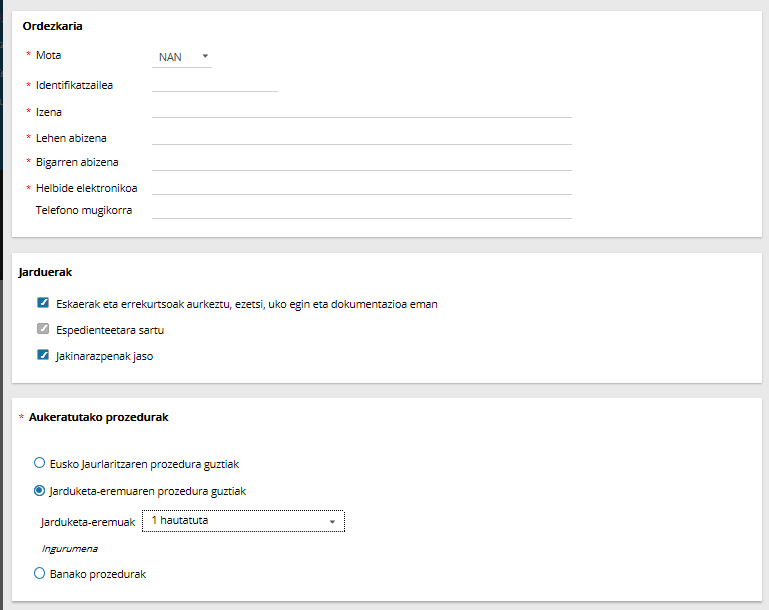
Task: Focus the Izena text field
Action: click(361, 109)
